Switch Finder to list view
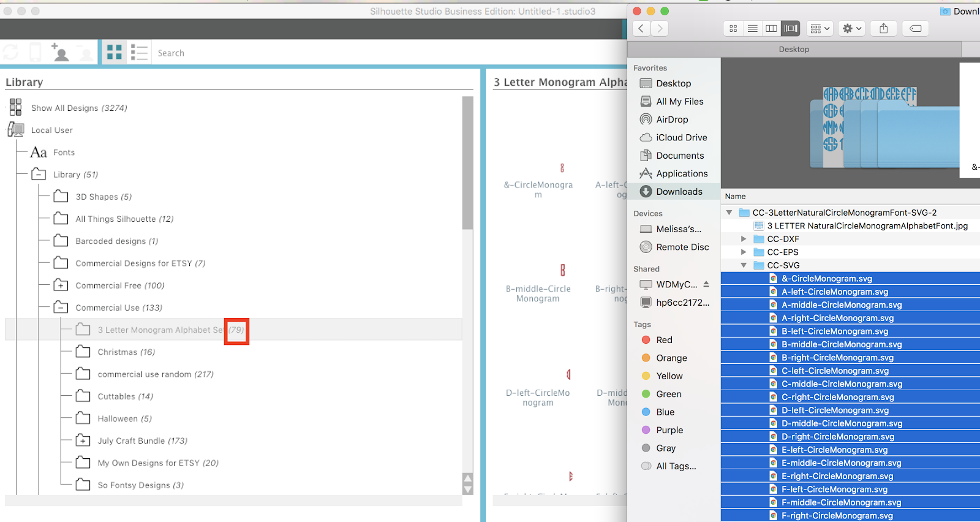980x522 pixels. tap(753, 28)
